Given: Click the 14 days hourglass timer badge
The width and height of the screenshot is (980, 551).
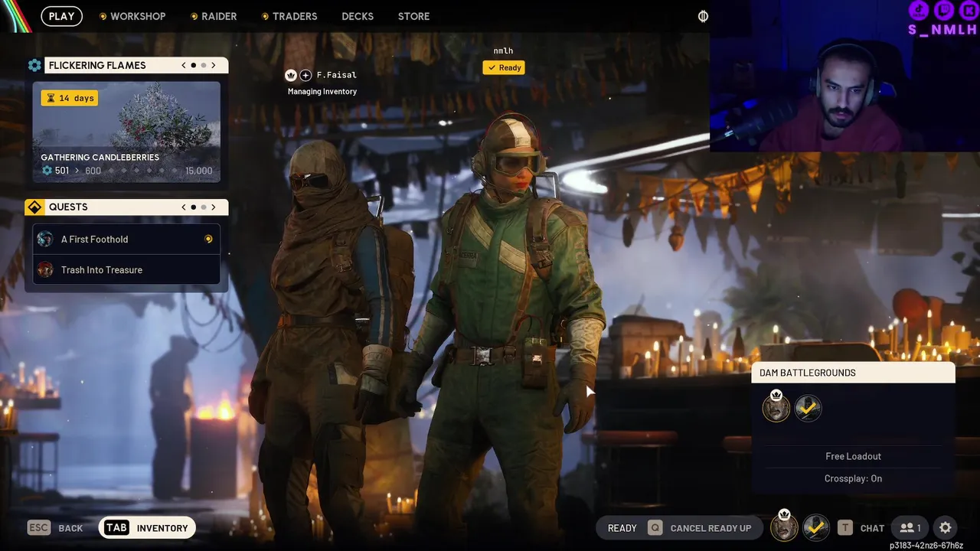Looking at the screenshot, I should 70,98.
